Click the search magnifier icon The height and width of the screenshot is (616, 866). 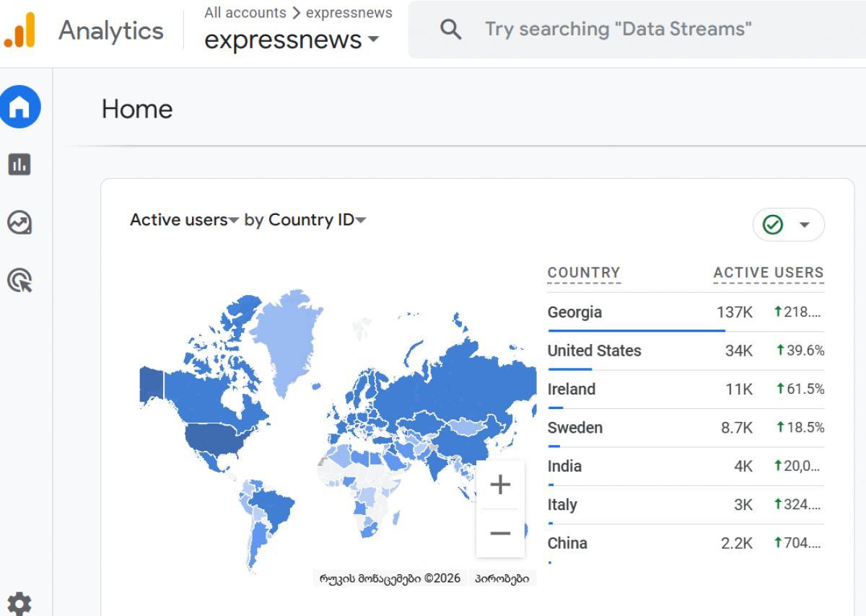point(451,30)
